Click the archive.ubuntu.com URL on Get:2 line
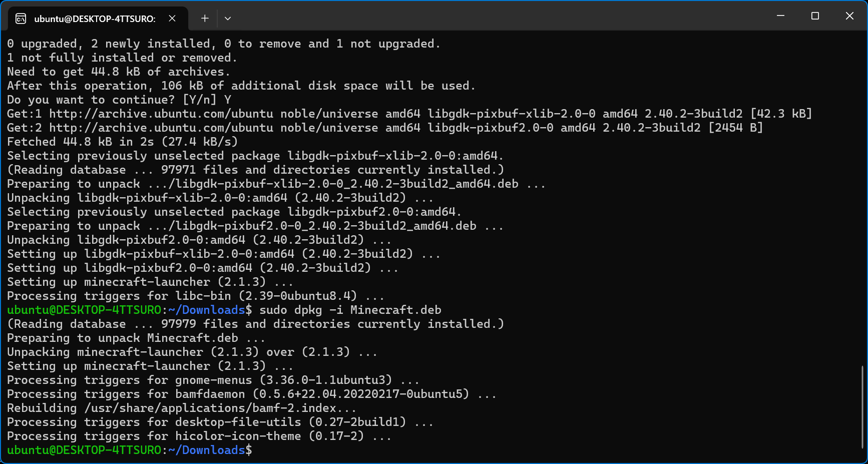The image size is (868, 464). [x=161, y=128]
